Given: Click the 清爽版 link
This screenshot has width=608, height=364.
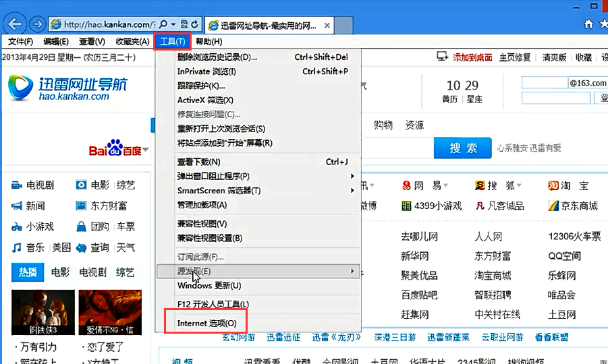Looking at the screenshot, I should tap(555, 58).
